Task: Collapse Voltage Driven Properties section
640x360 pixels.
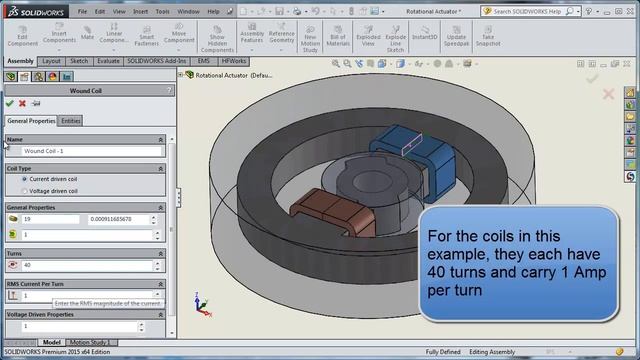Action: [x=160, y=315]
